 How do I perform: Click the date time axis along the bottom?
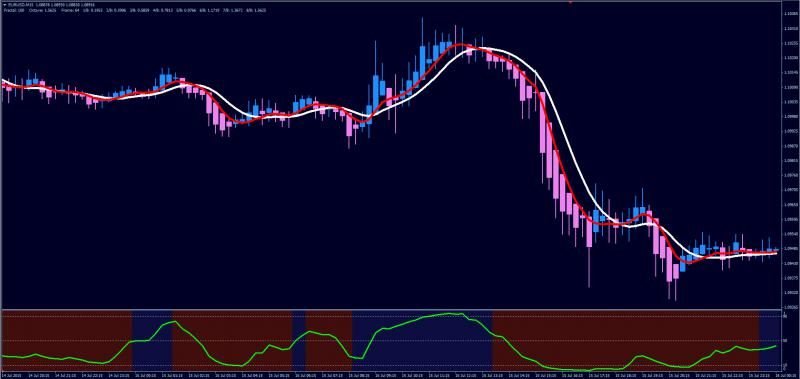[x=390, y=375]
